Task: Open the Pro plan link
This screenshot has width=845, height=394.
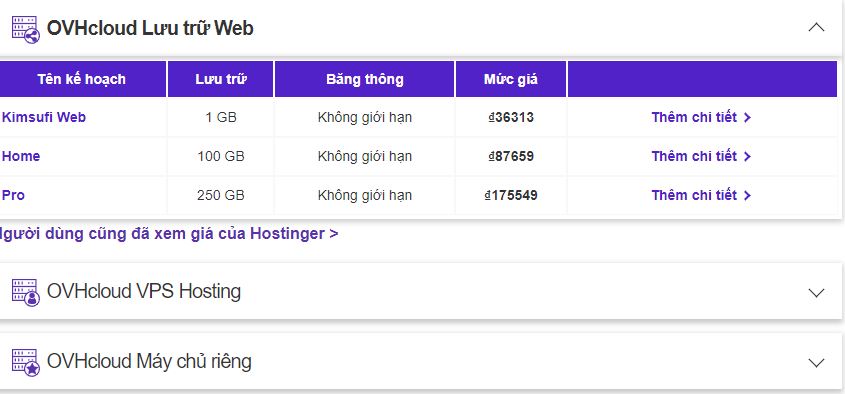Action: coord(13,195)
